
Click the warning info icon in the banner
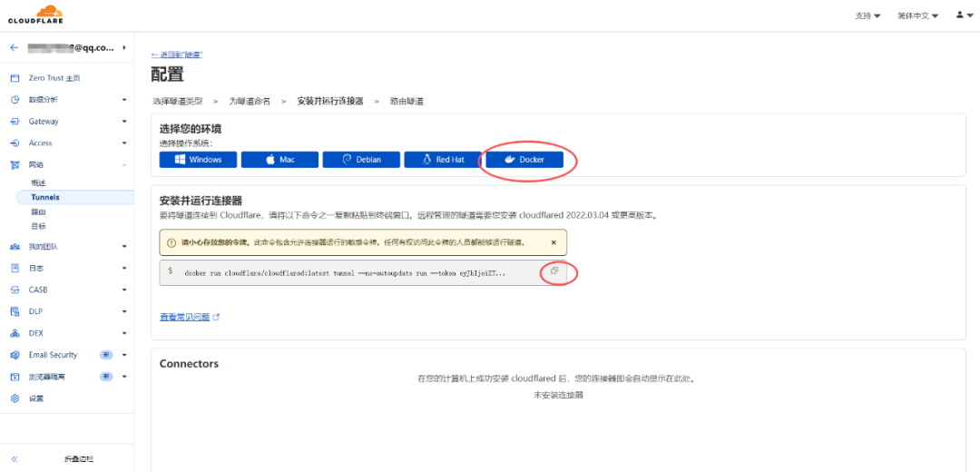coord(171,242)
